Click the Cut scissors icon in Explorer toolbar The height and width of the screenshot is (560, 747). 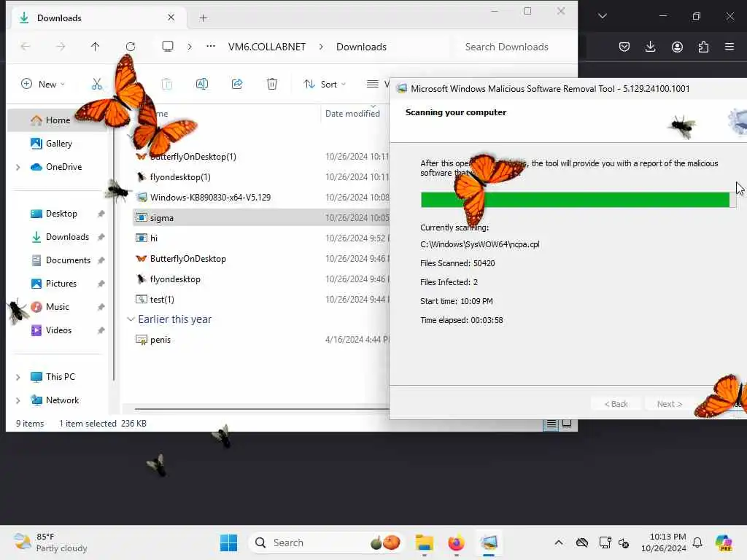coord(97,85)
